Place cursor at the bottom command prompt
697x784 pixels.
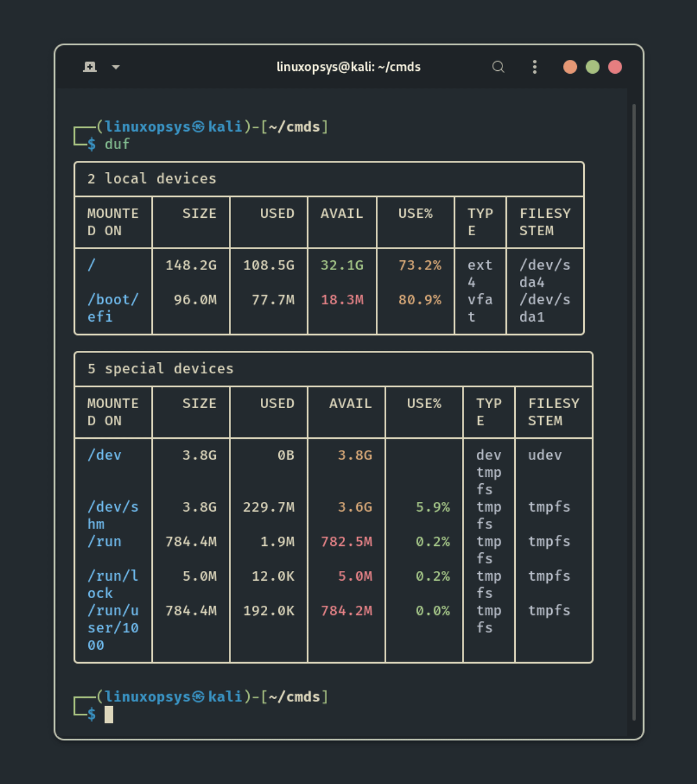[109, 714]
